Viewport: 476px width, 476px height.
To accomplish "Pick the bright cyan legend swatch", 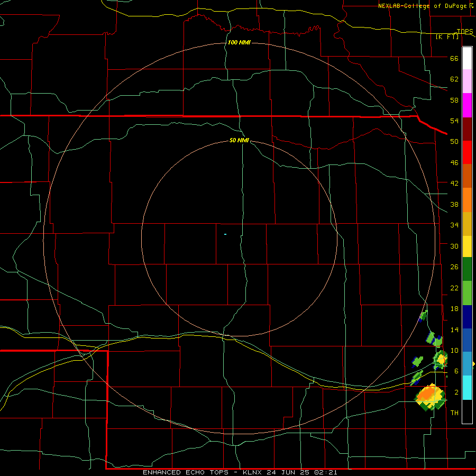I will coord(467,388).
